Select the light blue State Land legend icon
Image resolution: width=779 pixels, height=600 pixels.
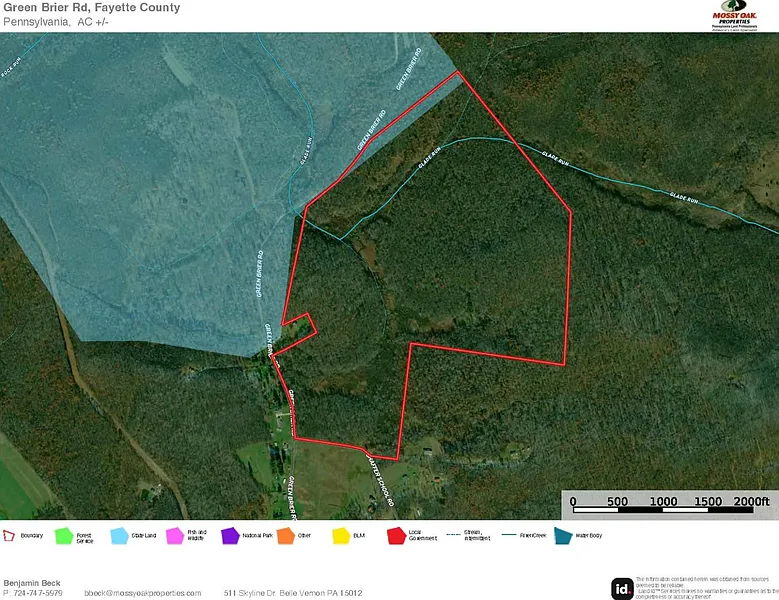coord(121,535)
